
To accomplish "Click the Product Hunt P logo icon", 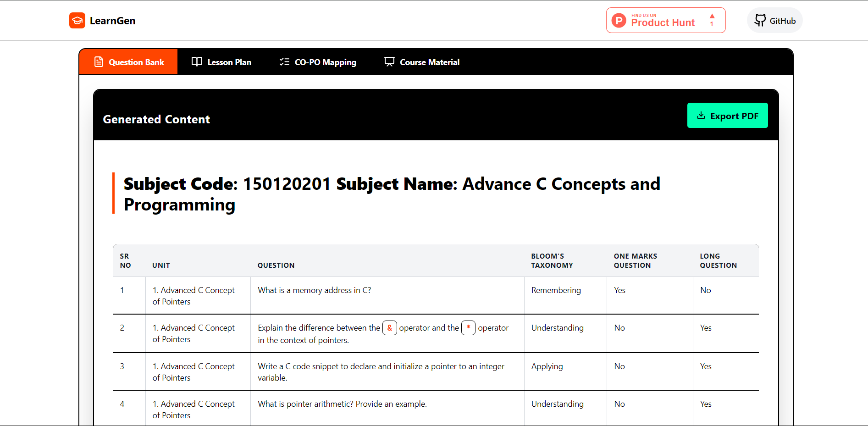I will (619, 20).
